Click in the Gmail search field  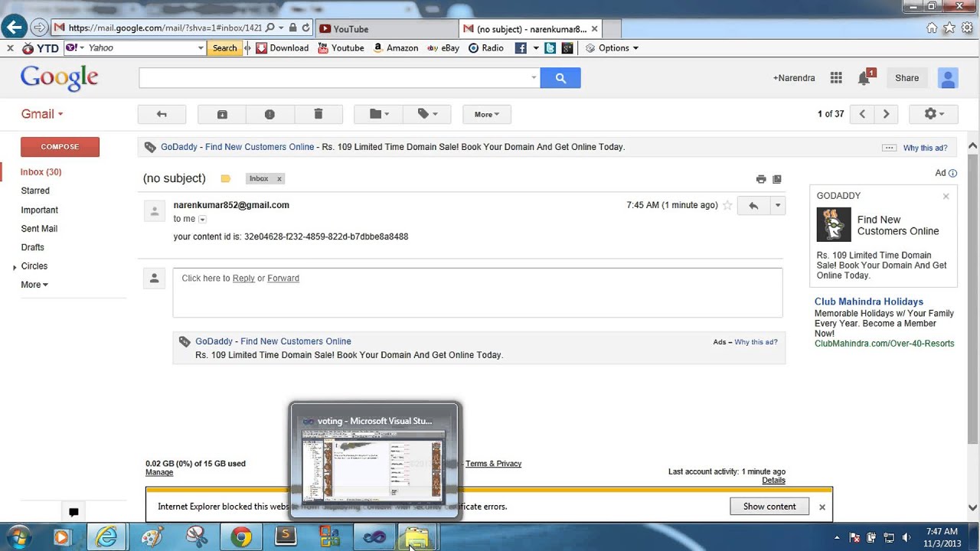335,78
